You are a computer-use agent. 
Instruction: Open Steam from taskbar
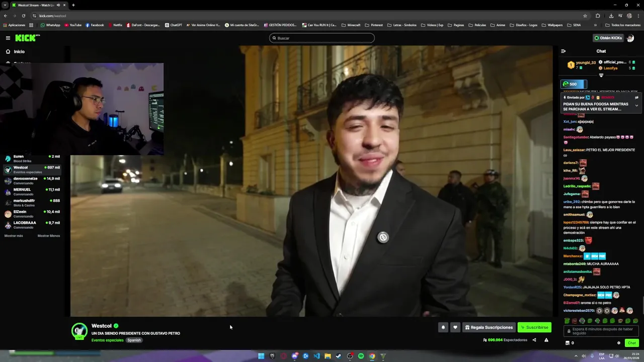[x=339, y=356]
